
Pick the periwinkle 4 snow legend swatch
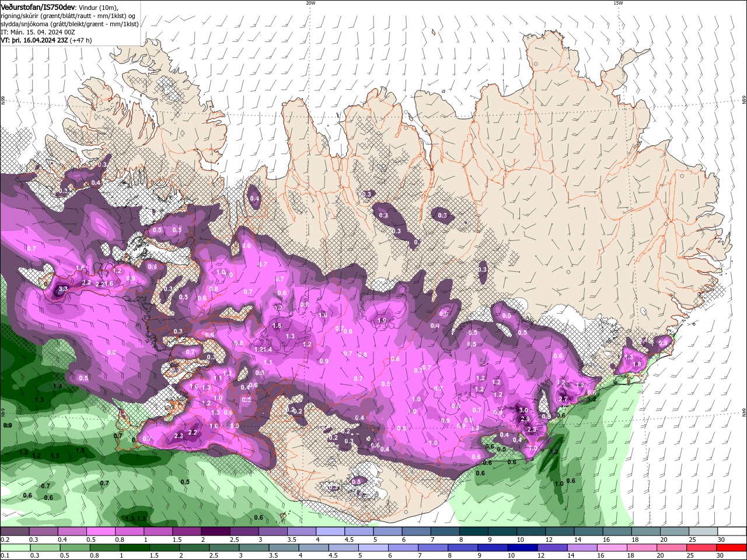click(330, 531)
